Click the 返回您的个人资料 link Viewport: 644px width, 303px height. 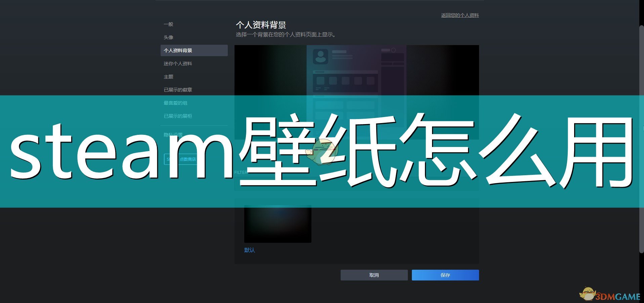[x=460, y=15]
